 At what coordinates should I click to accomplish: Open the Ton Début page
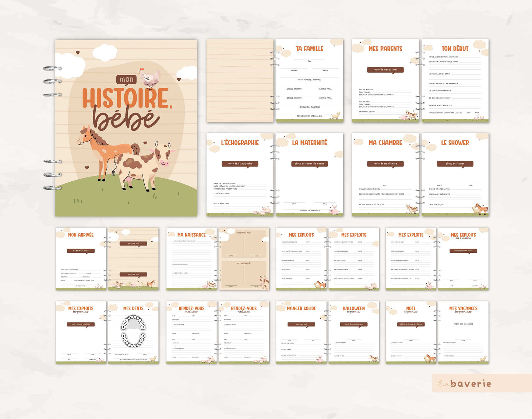pyautogui.click(x=455, y=80)
